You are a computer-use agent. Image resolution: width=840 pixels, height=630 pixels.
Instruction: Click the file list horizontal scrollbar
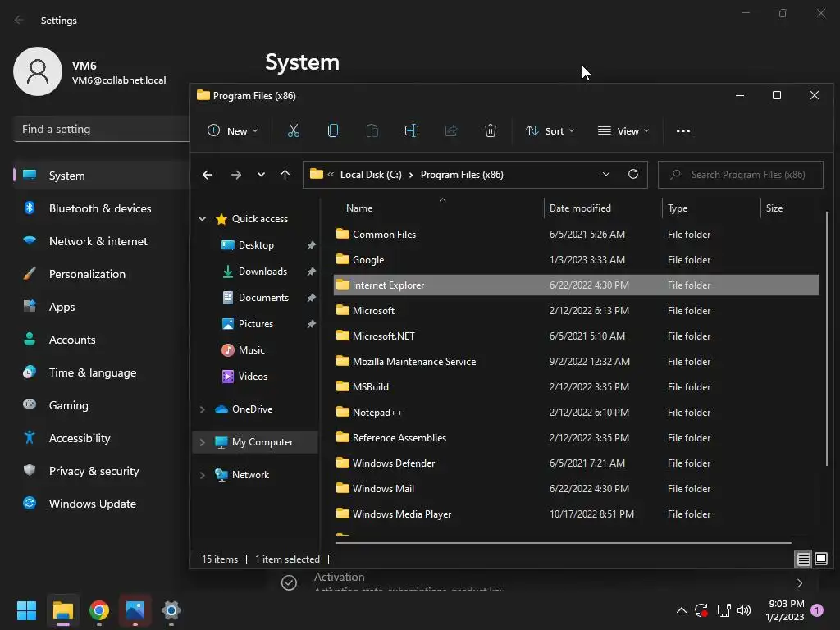click(564, 543)
